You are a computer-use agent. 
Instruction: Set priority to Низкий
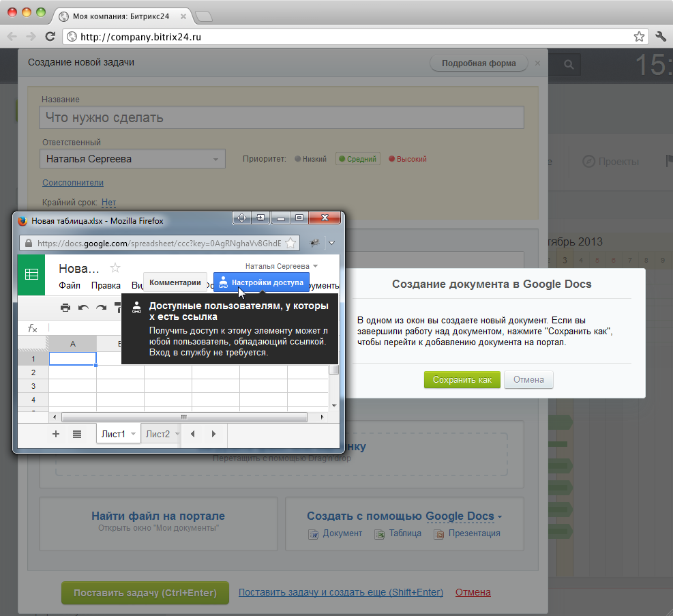(311, 159)
